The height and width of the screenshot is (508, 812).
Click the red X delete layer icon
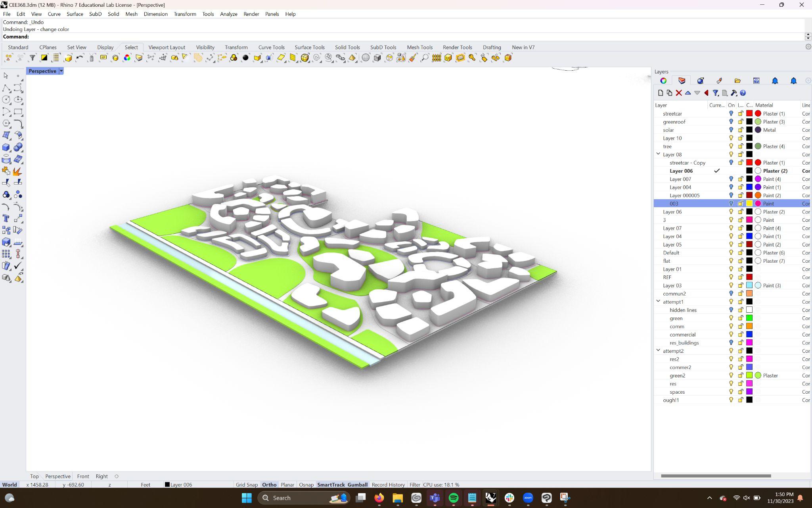[678, 93]
